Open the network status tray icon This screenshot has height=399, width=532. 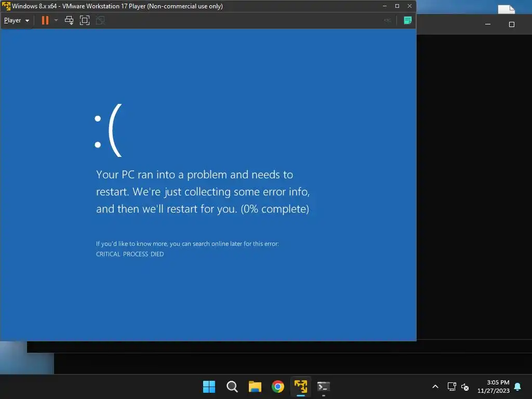(x=451, y=387)
